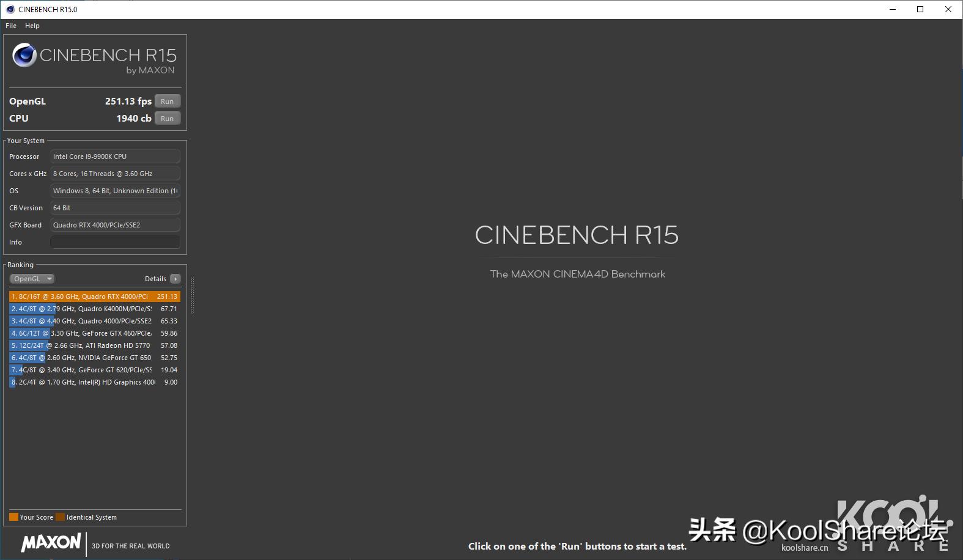Run the OpenGL benchmark test
Screen dimensions: 963x560
(168, 101)
